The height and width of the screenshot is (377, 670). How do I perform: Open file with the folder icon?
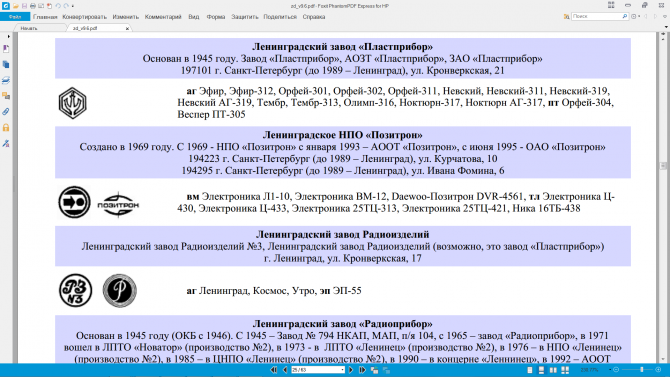coord(15,6)
